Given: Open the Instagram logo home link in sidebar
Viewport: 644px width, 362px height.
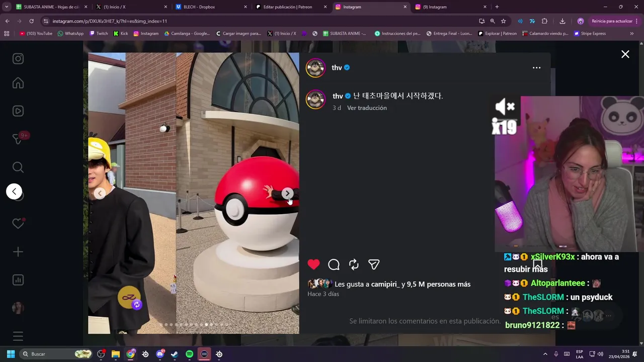Looking at the screenshot, I should coord(18,59).
